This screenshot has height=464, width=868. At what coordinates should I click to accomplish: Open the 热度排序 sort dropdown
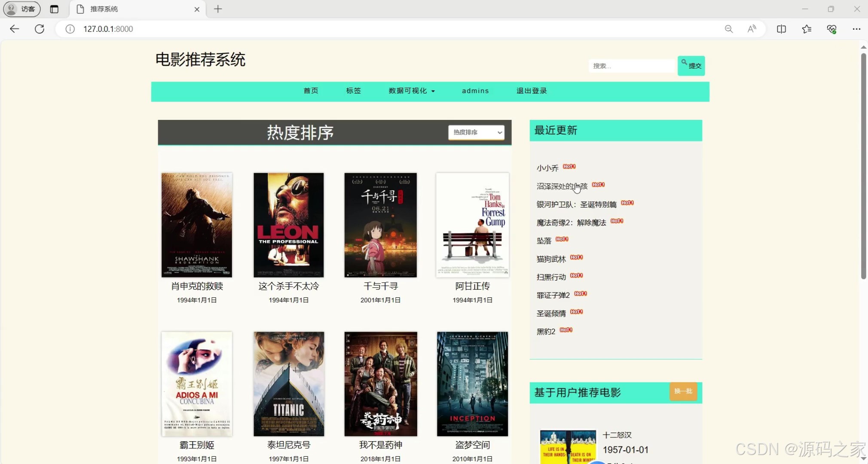pos(476,132)
